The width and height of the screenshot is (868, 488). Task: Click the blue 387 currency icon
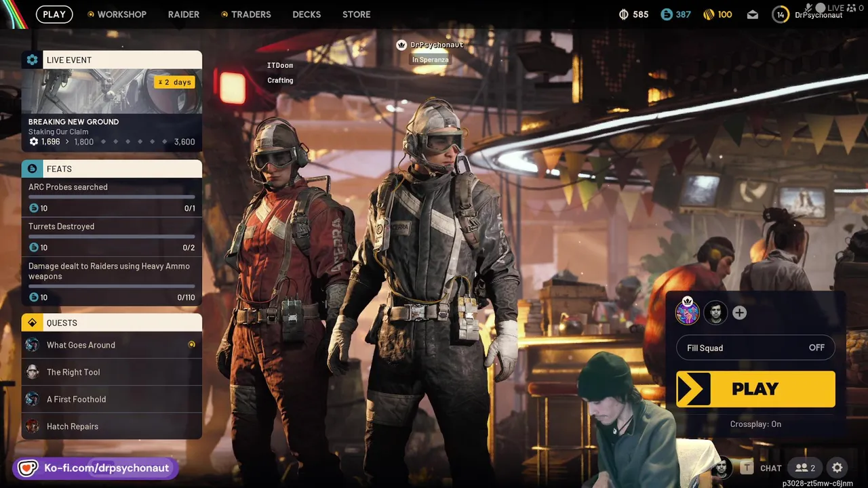(x=666, y=14)
